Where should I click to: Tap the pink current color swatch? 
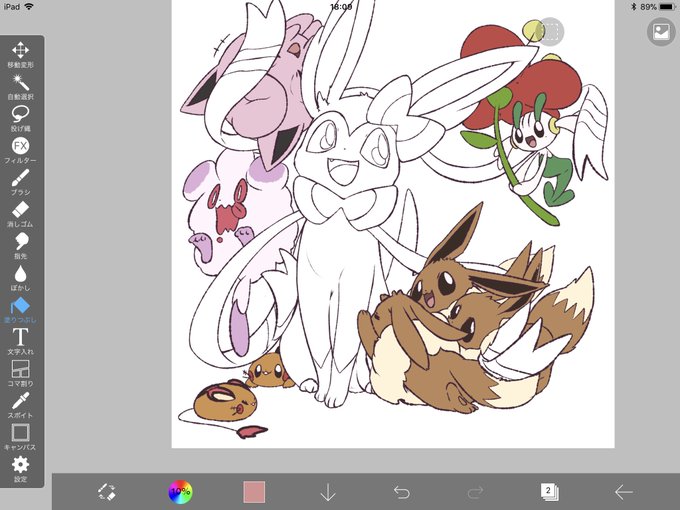click(x=254, y=492)
